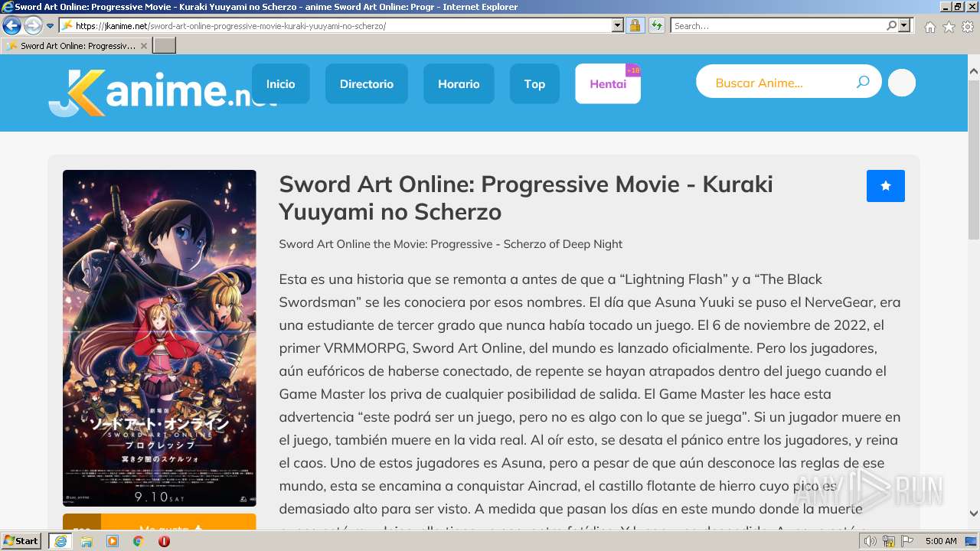Viewport: 980px width, 551px height.
Task: Click the security lock icon
Action: tap(635, 26)
